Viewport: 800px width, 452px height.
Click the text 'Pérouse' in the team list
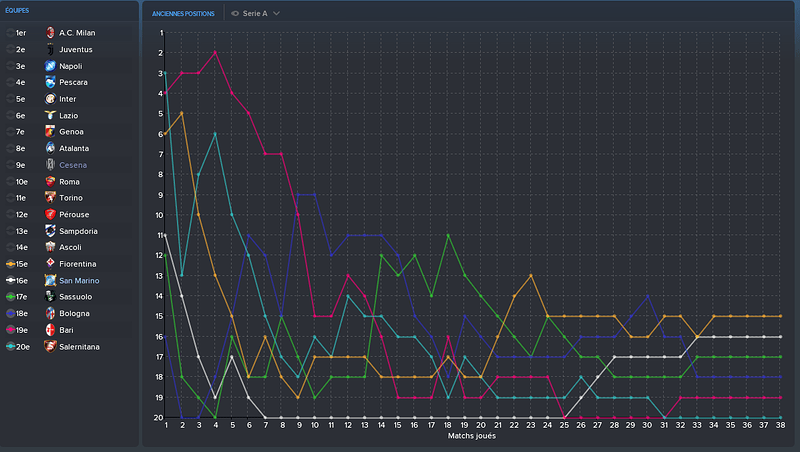pos(74,214)
